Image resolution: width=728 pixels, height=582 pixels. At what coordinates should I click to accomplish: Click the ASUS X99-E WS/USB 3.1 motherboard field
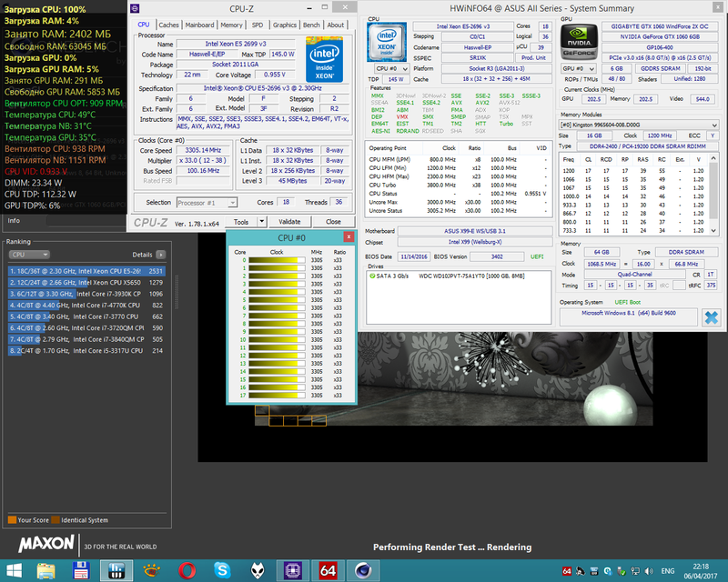[475, 231]
